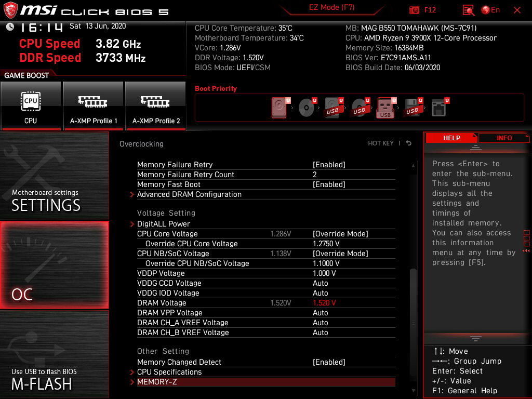Change language via the En globe icon
The height and width of the screenshot is (399, 532).
(490, 10)
